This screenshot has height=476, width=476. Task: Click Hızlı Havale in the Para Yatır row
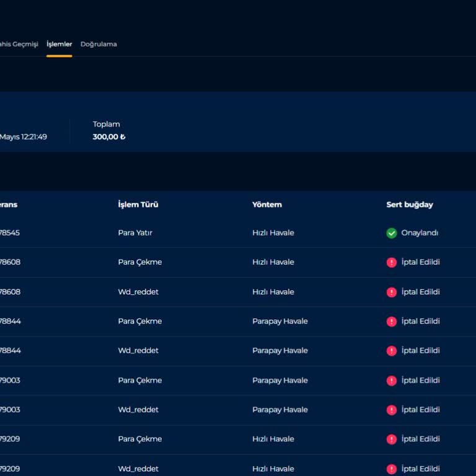[x=273, y=233]
